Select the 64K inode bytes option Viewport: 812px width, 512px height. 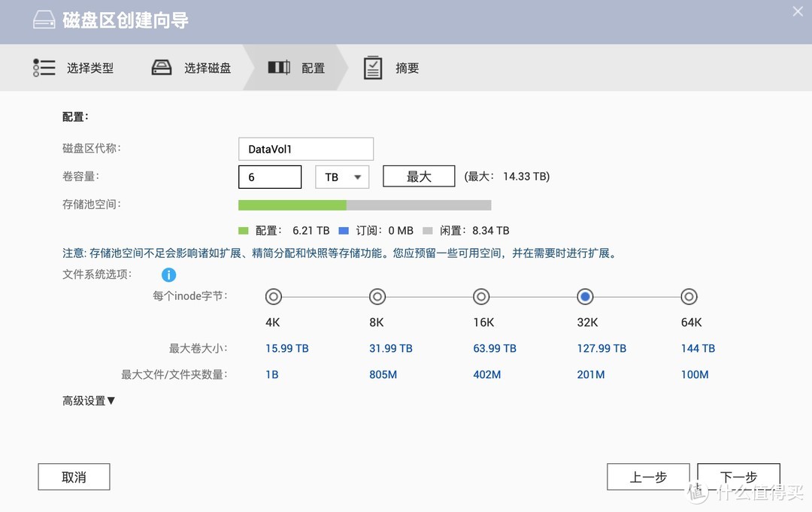[x=689, y=296]
